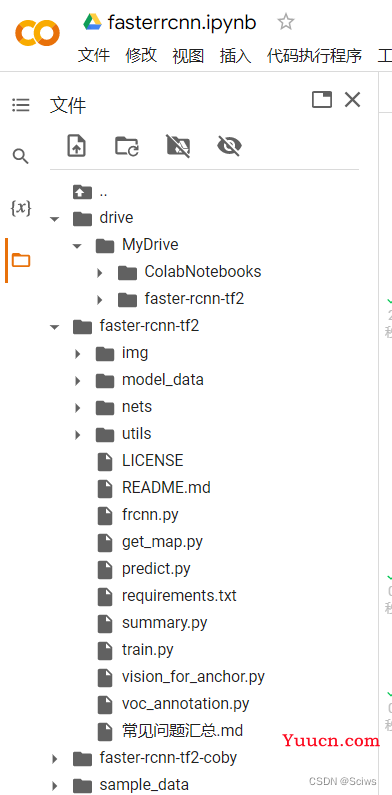Refresh the file browser folder icon
This screenshot has width=392, height=795.
pyautogui.click(x=127, y=146)
